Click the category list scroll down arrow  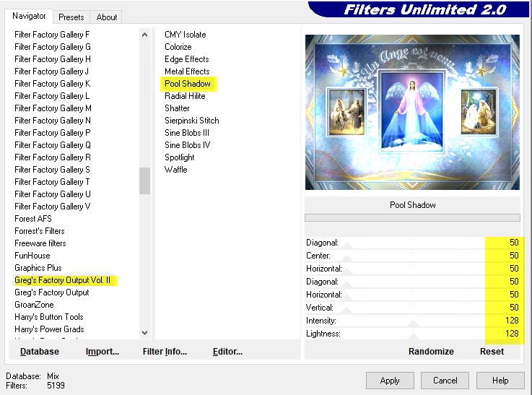point(144,333)
